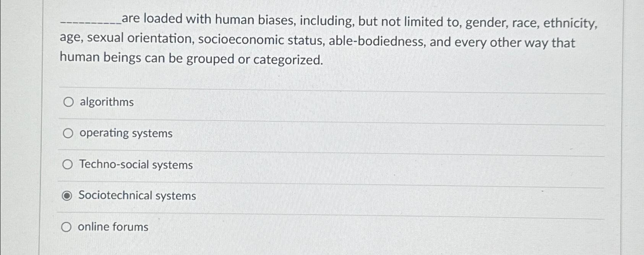Screen dimensions: 644x255
Task: Select the algorithms radio button
Action: pyautogui.click(x=68, y=102)
